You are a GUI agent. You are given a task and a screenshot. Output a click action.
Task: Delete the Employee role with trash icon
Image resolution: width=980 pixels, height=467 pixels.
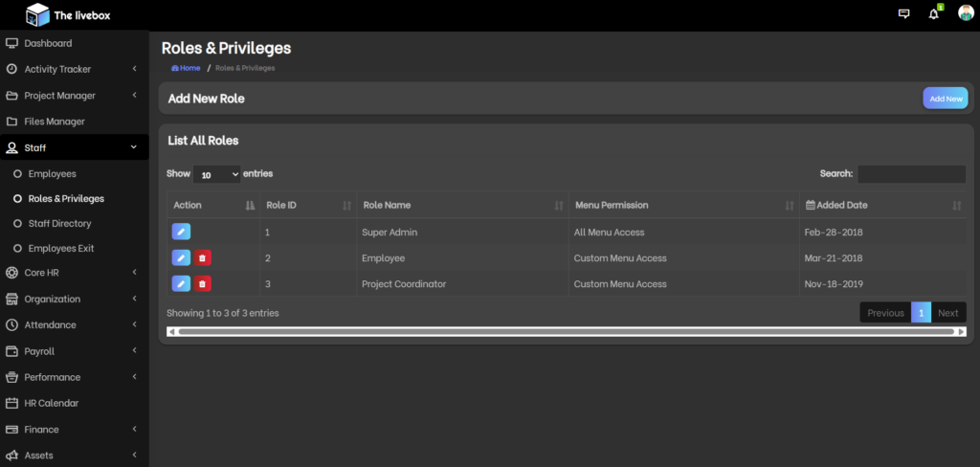point(203,257)
